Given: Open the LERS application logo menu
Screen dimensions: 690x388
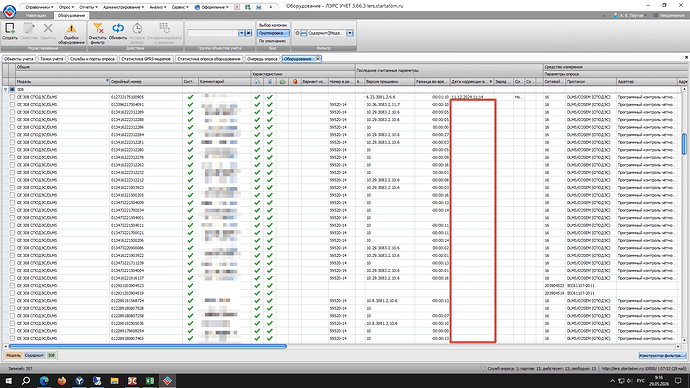Looking at the screenshot, I should (9, 11).
